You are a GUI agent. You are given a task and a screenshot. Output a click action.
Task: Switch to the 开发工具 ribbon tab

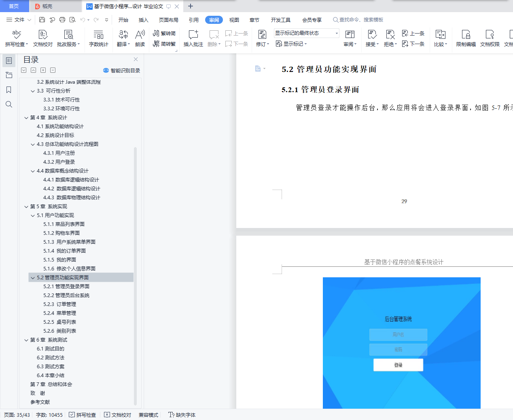click(281, 20)
